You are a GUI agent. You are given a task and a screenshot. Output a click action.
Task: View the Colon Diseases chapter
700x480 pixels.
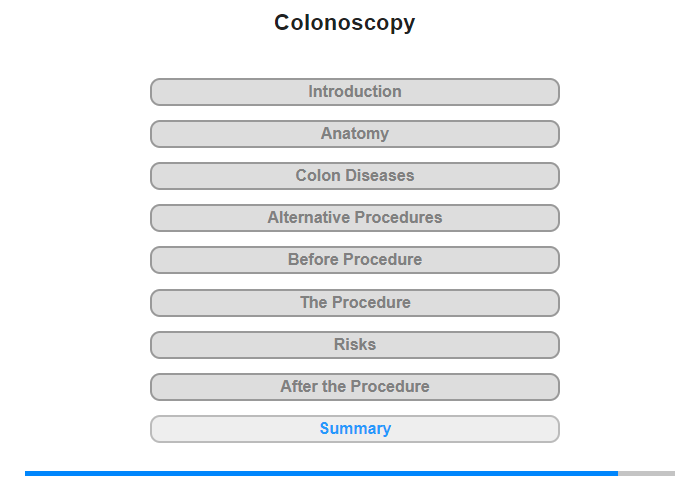354,176
